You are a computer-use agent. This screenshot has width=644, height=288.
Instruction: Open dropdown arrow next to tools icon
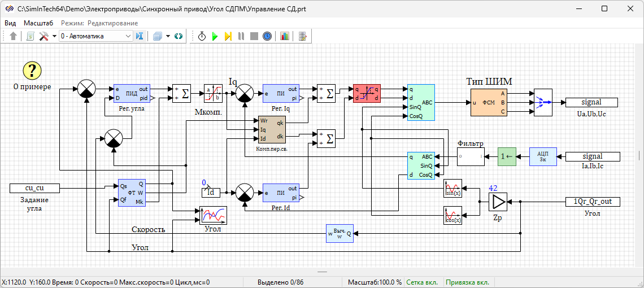click(54, 36)
